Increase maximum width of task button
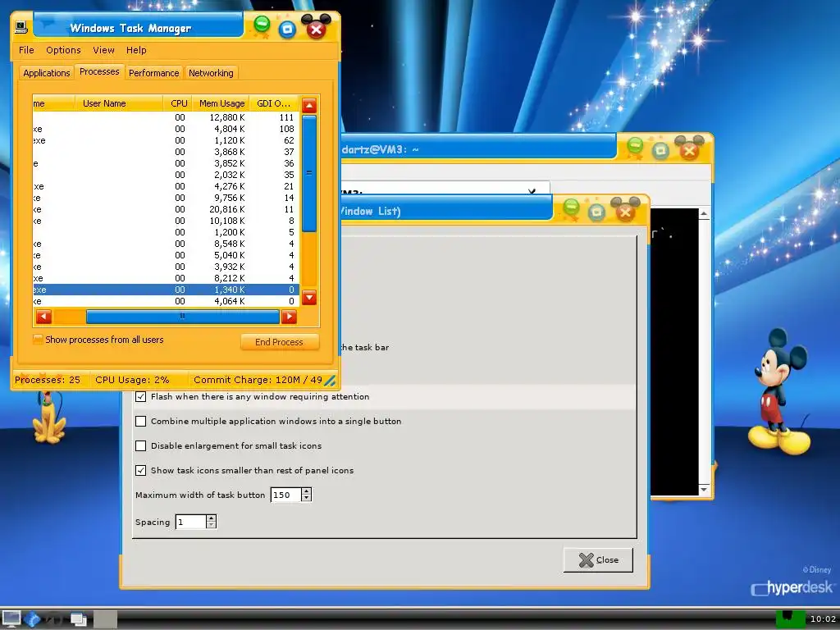 pos(306,491)
